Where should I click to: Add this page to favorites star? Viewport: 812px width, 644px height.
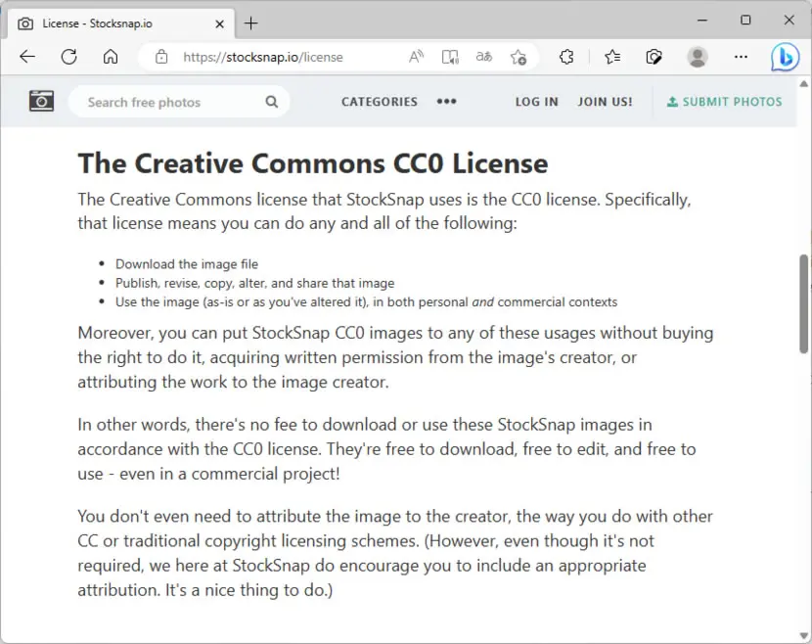coord(518,57)
